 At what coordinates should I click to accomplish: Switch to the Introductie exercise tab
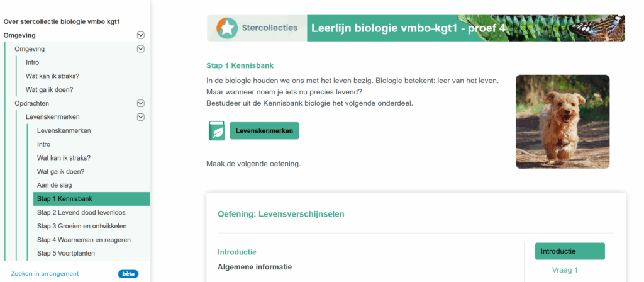point(569,251)
